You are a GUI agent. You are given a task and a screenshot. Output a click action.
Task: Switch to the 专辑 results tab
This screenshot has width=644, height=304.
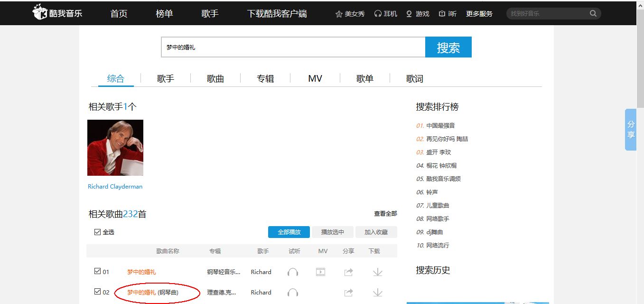(265, 78)
